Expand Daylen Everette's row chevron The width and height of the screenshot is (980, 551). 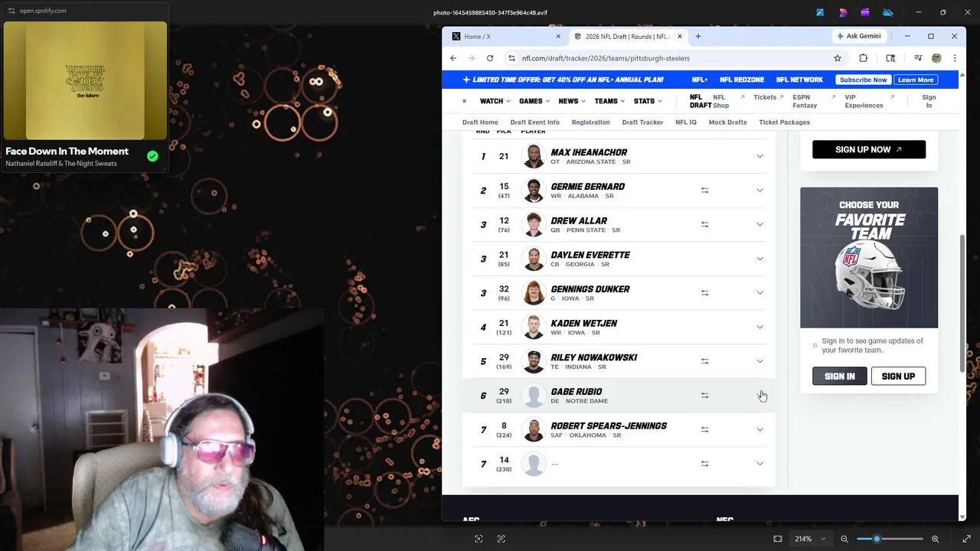point(759,259)
